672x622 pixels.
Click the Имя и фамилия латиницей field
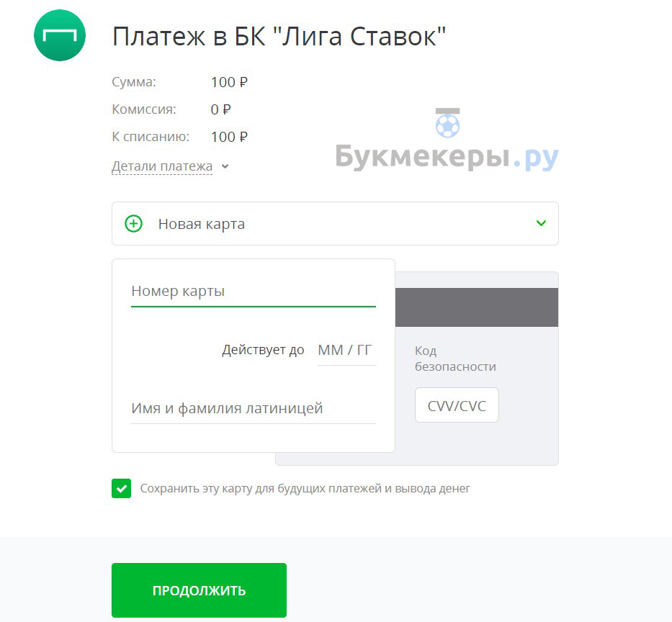254,409
